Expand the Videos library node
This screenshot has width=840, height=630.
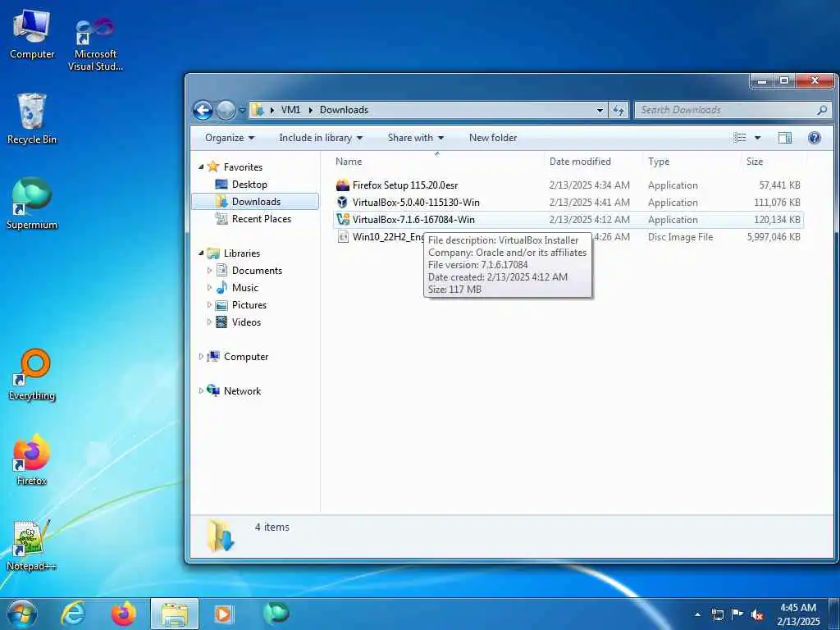pos(209,322)
